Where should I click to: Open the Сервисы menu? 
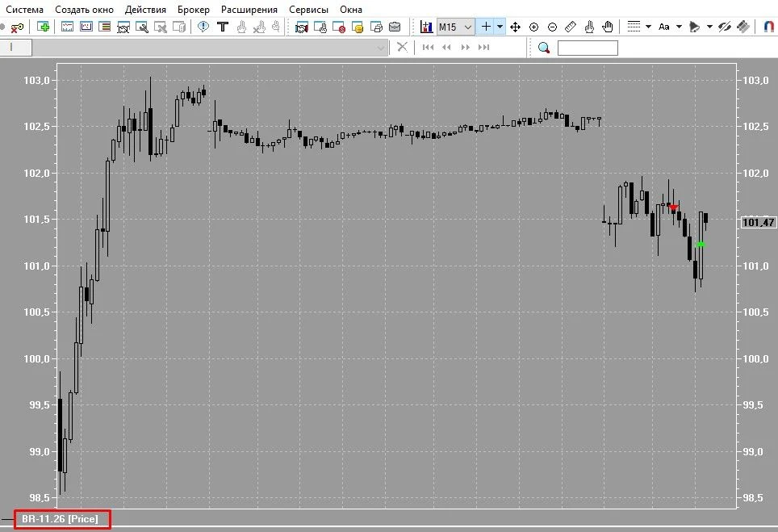pos(308,10)
